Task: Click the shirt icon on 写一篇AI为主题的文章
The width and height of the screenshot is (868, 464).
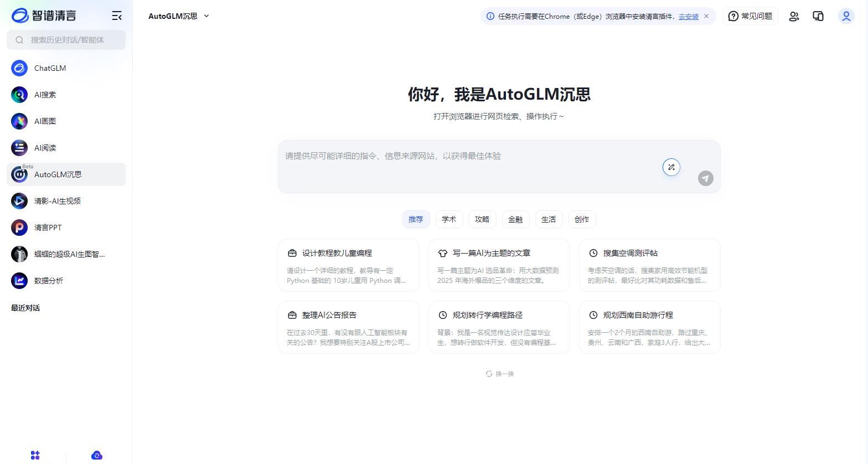Action: [443, 253]
